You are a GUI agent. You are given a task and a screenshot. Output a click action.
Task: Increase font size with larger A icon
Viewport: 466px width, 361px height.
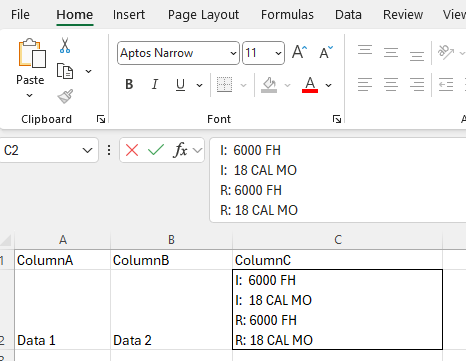click(299, 52)
